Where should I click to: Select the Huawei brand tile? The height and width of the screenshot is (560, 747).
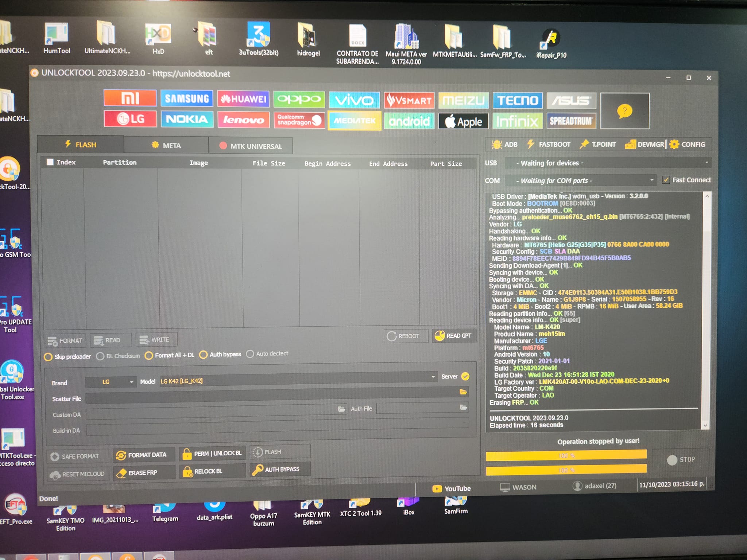click(x=243, y=99)
